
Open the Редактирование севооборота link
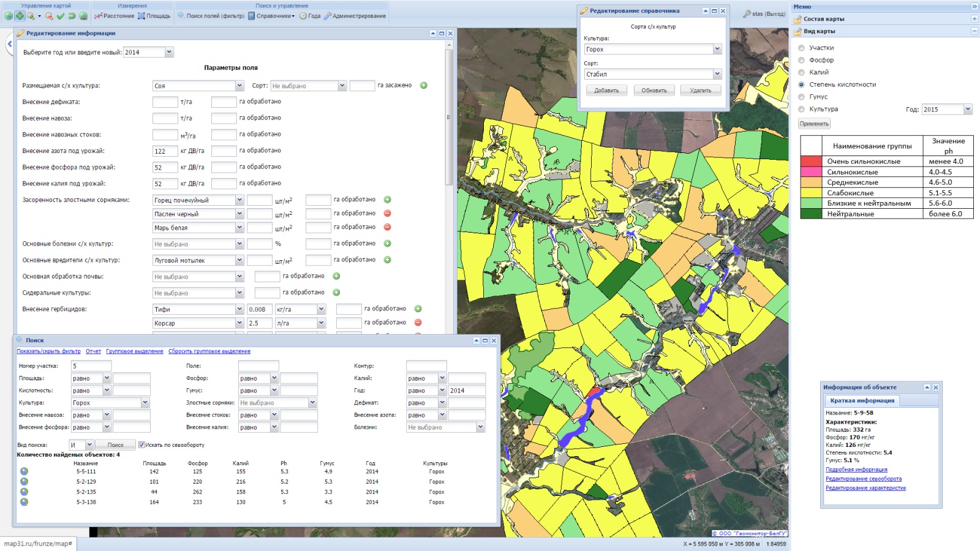(x=863, y=479)
